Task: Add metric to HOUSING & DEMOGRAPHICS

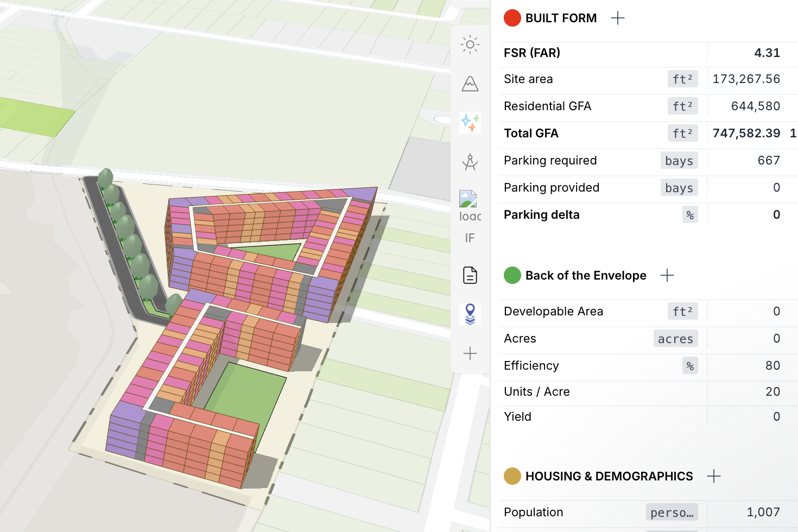Action: point(714,476)
